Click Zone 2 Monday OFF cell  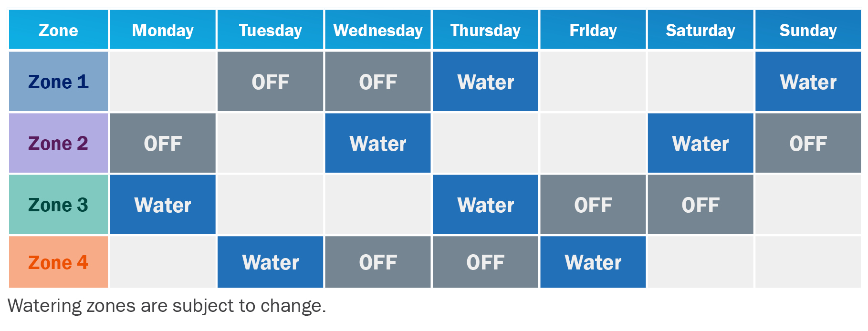[163, 143]
